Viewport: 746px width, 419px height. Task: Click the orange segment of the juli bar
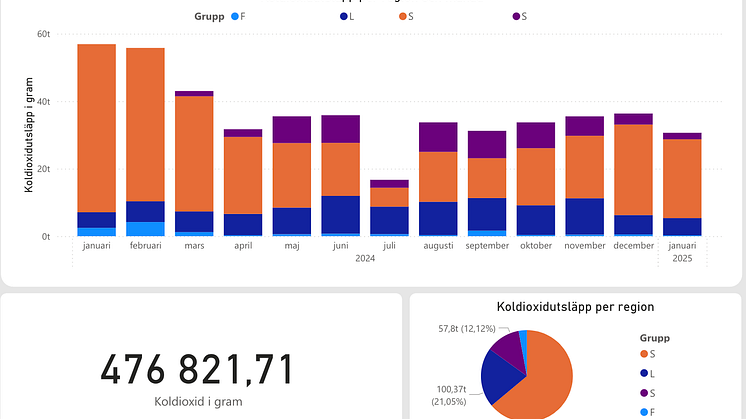point(389,197)
